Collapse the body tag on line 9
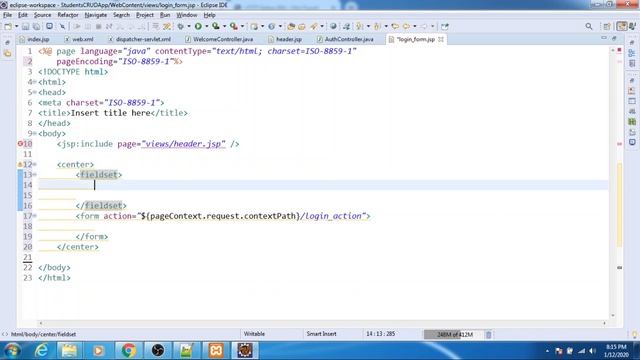 click(x=35, y=133)
